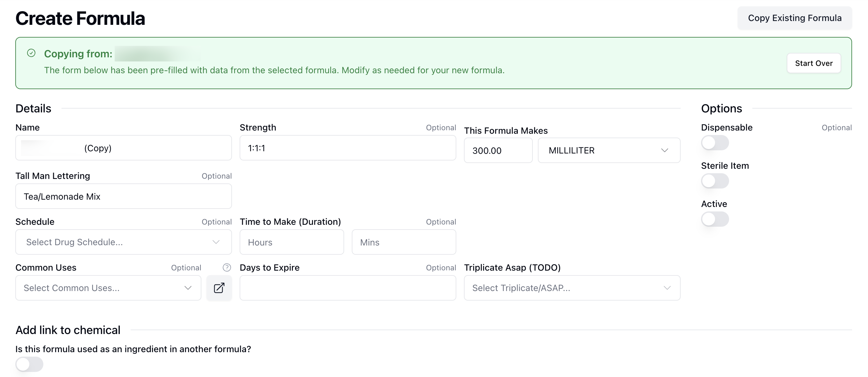
Task: Open the Common Uses external edit icon
Action: 219,288
